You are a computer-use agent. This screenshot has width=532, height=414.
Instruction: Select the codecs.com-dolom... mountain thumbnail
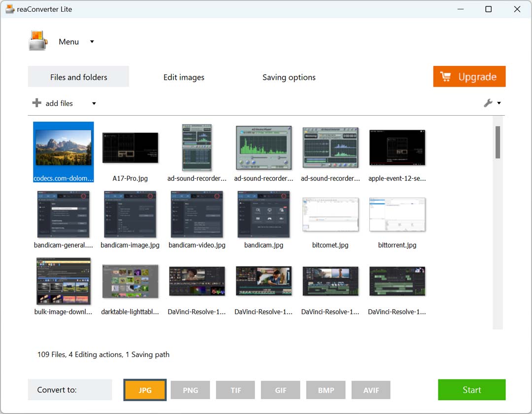[64, 148]
